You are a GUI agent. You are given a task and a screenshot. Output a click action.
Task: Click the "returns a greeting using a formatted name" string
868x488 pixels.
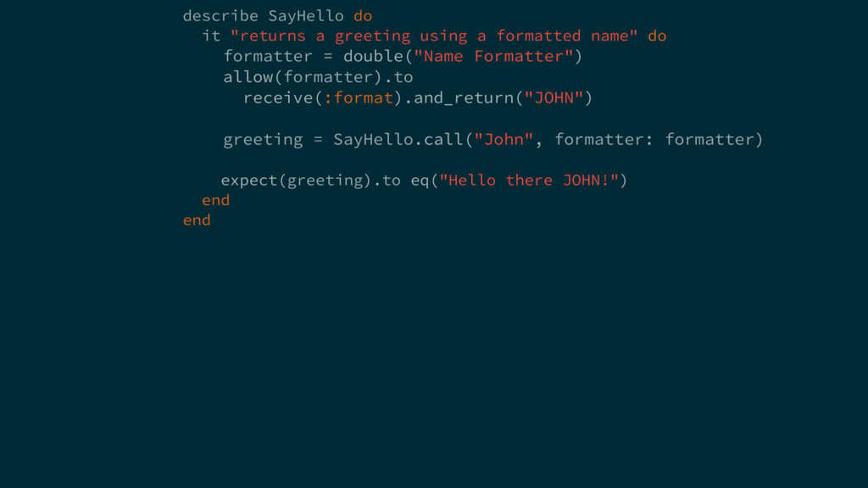click(x=434, y=36)
